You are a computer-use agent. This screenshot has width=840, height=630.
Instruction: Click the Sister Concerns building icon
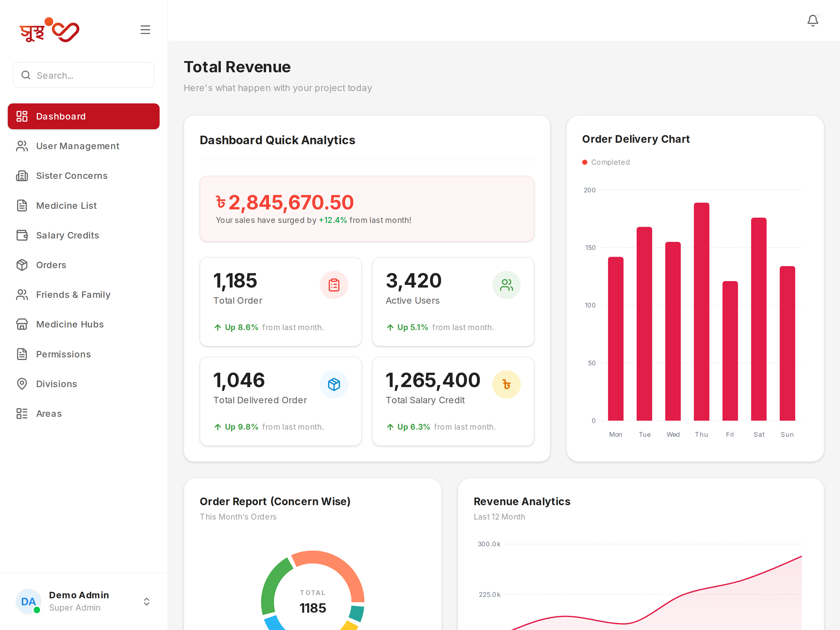(x=22, y=176)
